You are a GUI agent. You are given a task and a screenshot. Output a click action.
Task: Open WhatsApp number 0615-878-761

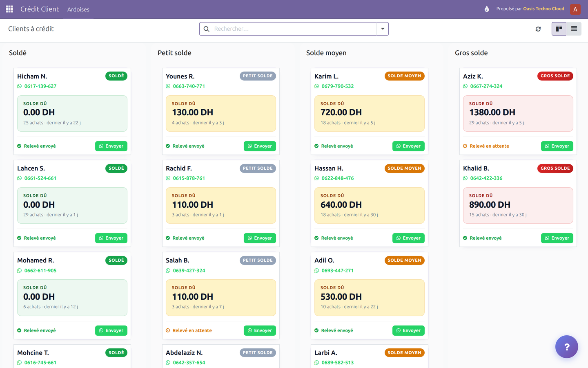[185, 178]
